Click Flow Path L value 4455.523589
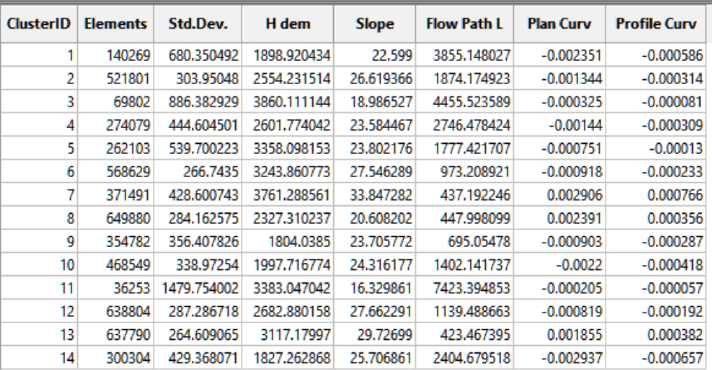Image resolution: width=712 pixels, height=370 pixels. [x=465, y=102]
